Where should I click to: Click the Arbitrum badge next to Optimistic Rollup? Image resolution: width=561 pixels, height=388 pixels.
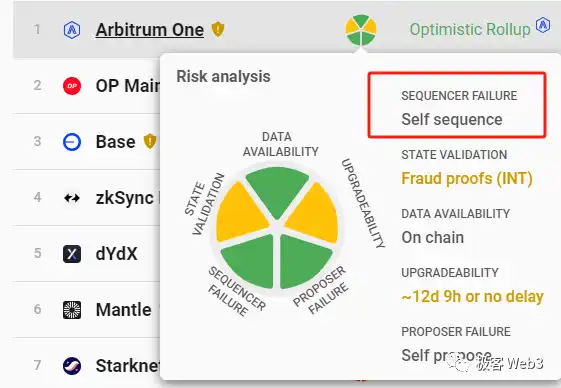[x=543, y=25]
